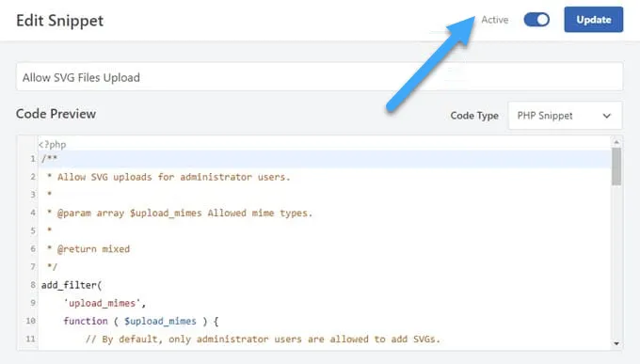Click the Update button
Image resolution: width=640 pixels, height=364 pixels.
594,19
